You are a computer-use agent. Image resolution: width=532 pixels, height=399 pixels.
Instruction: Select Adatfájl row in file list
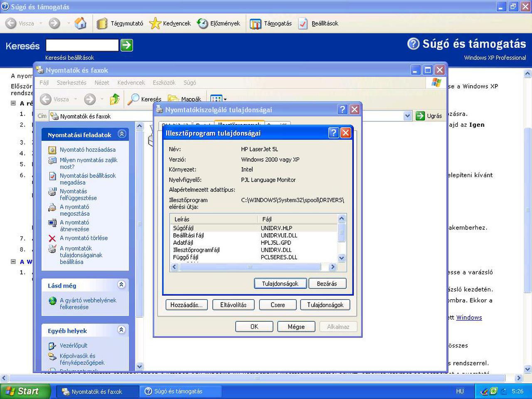click(x=254, y=243)
